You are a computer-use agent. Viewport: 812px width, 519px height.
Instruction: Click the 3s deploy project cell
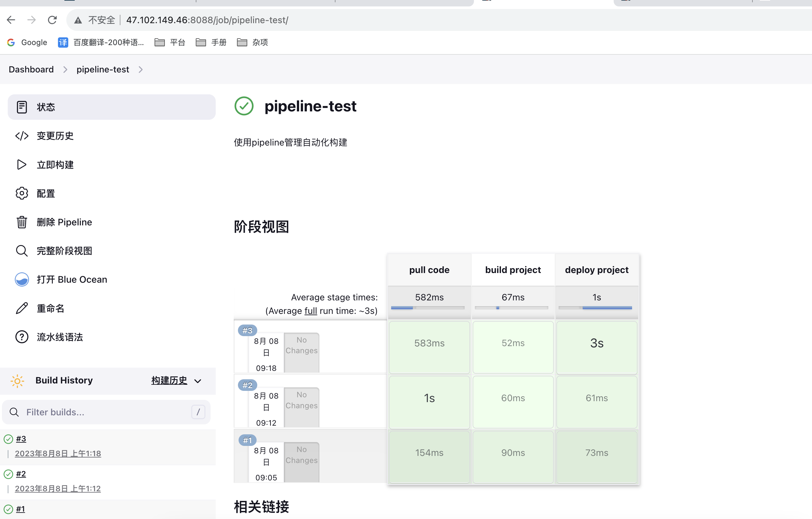[x=597, y=347]
